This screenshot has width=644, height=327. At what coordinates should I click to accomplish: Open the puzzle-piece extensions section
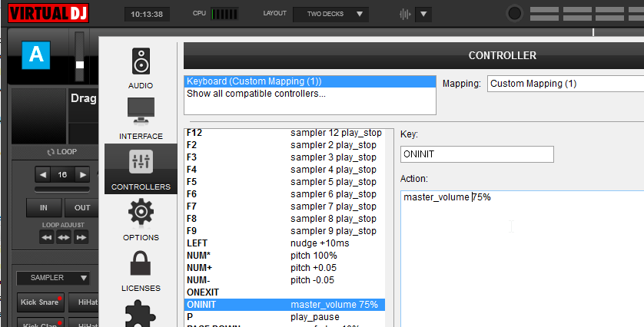141,314
